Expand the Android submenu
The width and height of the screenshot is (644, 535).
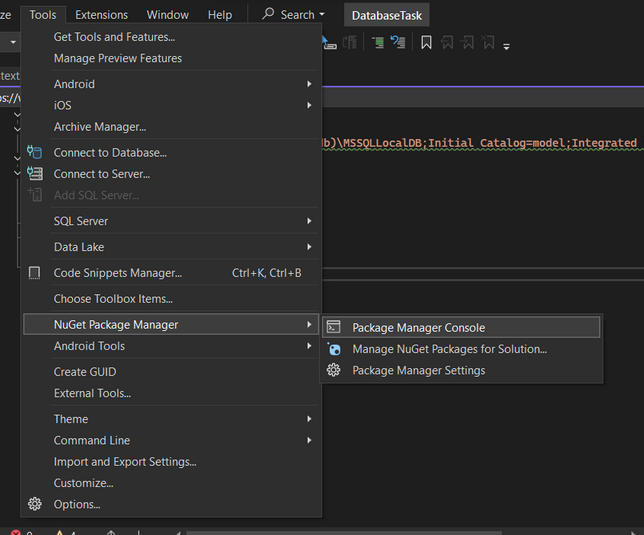(x=309, y=84)
